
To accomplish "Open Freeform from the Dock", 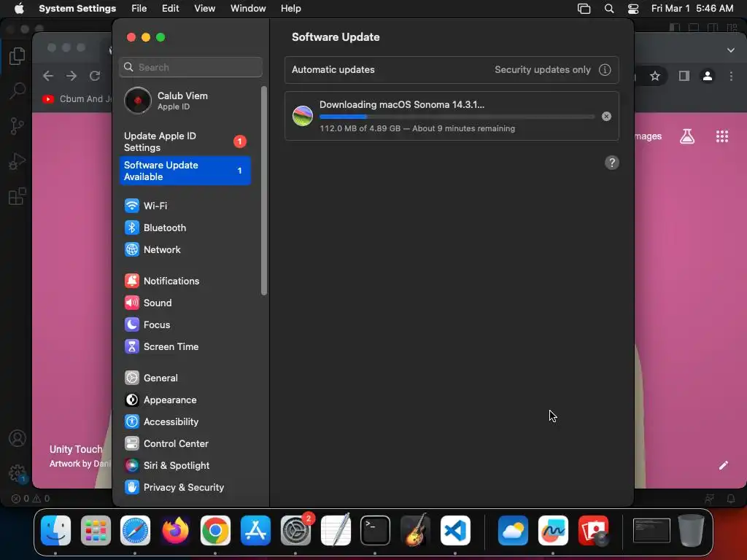I will click(553, 530).
